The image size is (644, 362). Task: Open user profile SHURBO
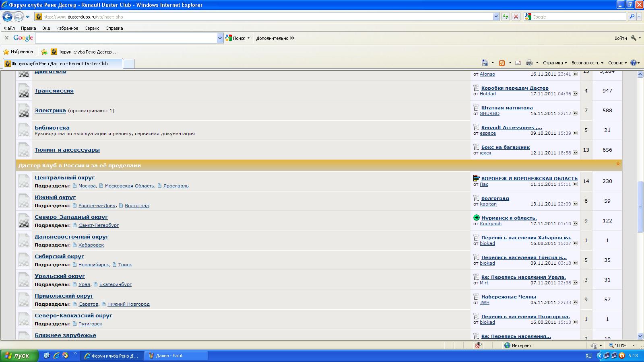coord(489,113)
